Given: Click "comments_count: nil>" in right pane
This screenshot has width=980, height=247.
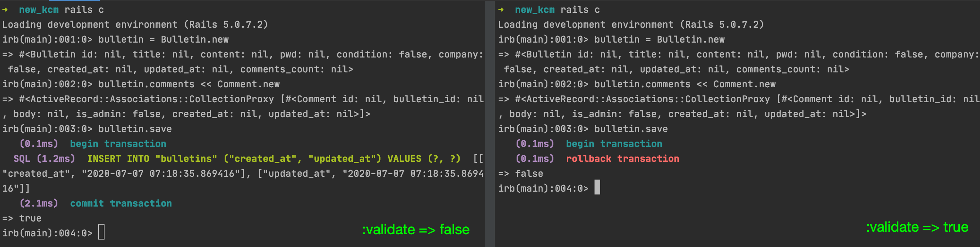Looking at the screenshot, I should tap(793, 69).
